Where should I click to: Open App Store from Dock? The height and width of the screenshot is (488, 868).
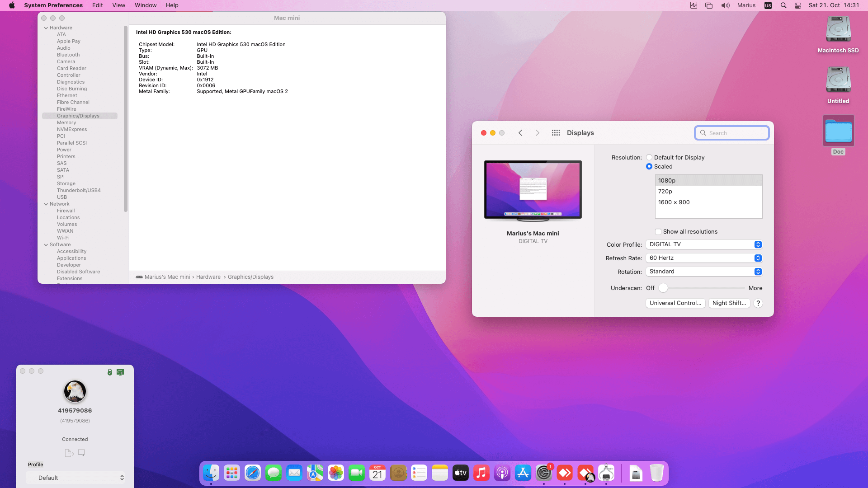point(523,473)
